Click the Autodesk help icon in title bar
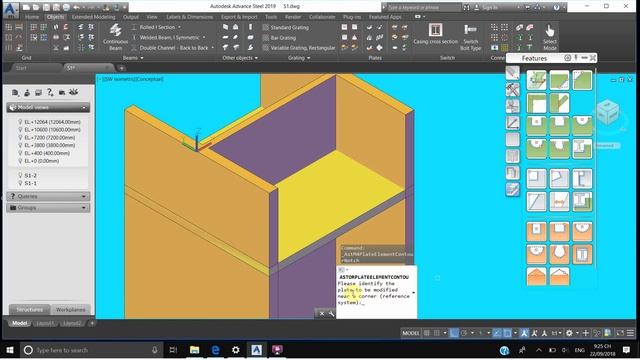 [x=556, y=7]
